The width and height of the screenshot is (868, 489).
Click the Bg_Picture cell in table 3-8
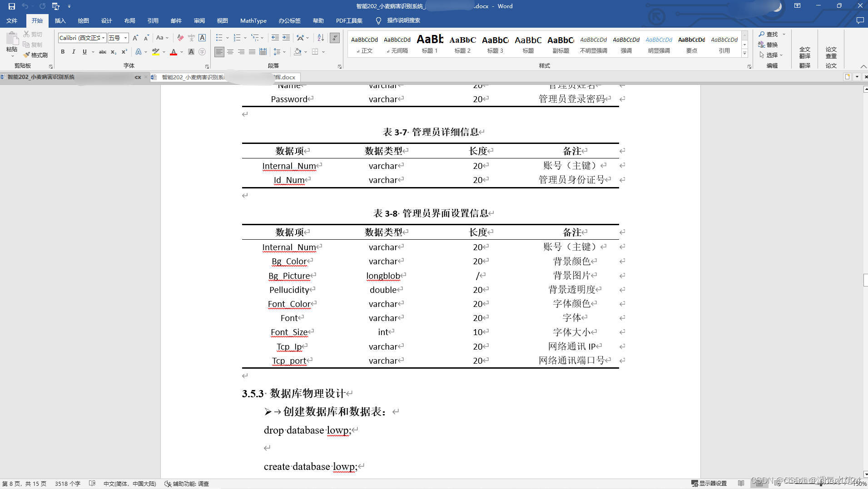289,276
